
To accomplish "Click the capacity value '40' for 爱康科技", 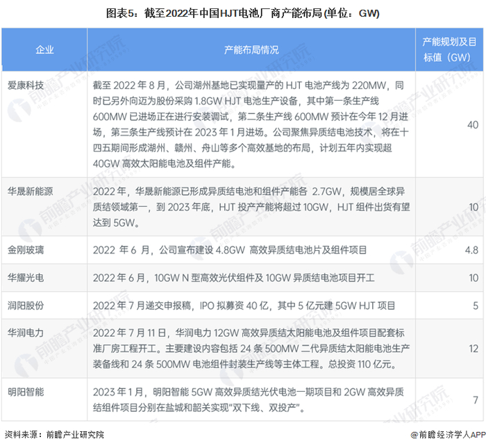I will (x=473, y=124).
